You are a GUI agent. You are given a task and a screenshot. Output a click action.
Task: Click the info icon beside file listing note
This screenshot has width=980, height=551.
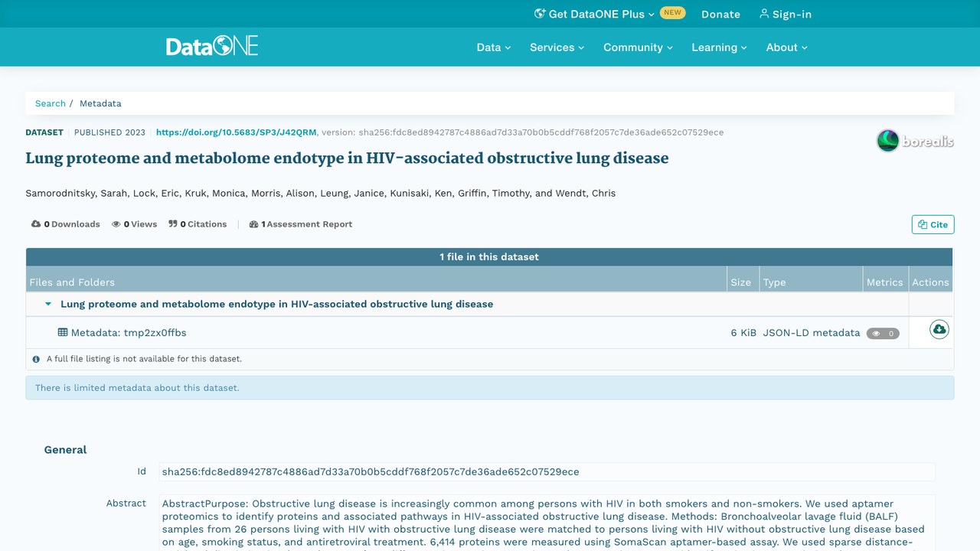tap(36, 359)
